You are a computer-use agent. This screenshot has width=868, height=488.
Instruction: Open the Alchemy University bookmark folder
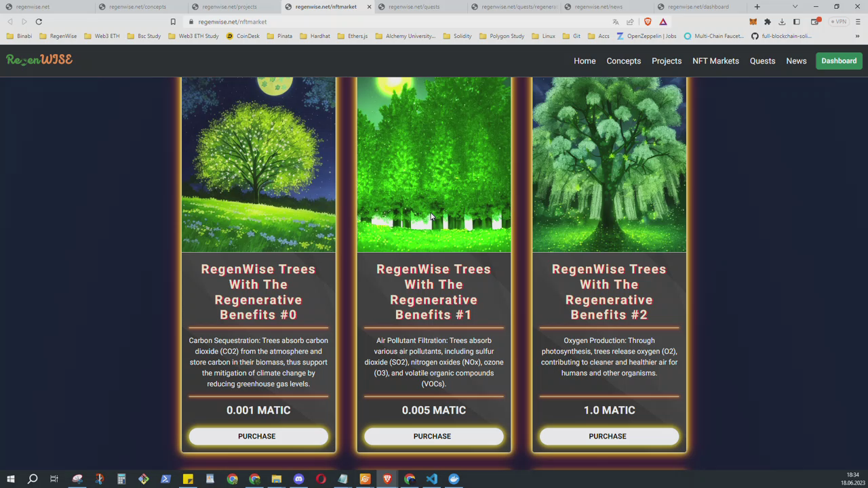(406, 36)
